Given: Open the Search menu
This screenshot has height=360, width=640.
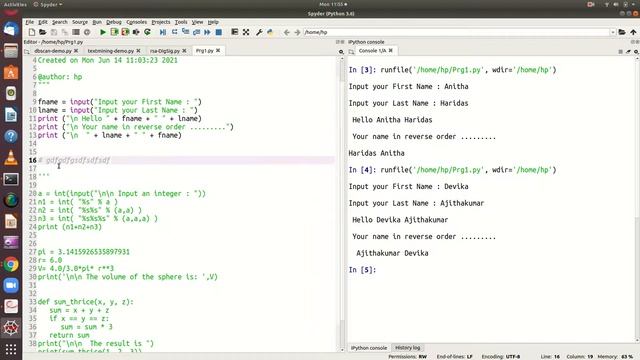Looking at the screenshot, I should [x=60, y=22].
